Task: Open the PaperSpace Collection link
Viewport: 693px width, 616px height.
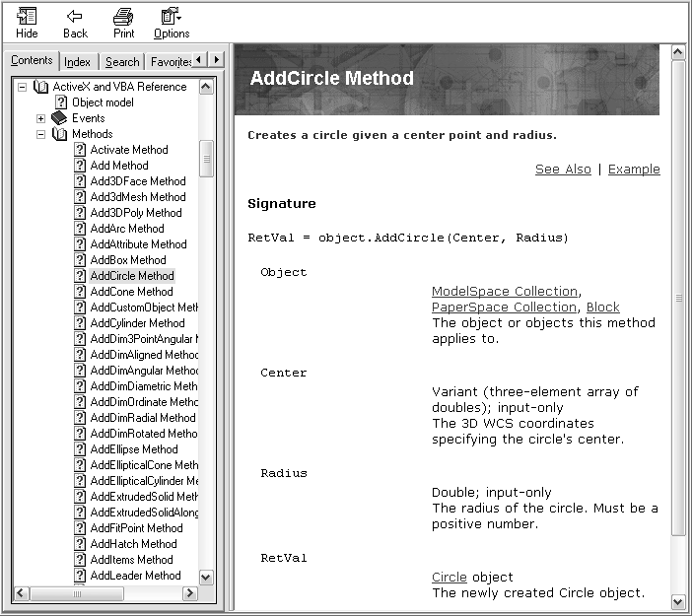Action: point(504,308)
